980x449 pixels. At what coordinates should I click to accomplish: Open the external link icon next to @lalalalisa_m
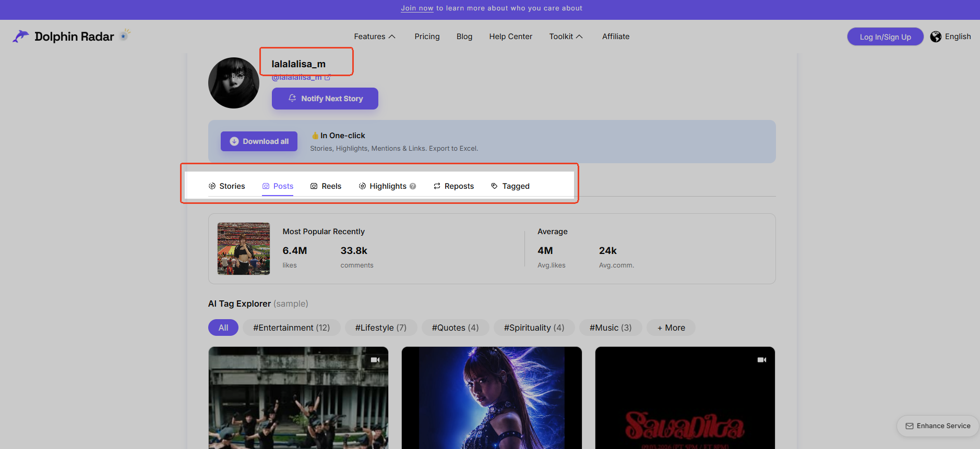click(328, 77)
